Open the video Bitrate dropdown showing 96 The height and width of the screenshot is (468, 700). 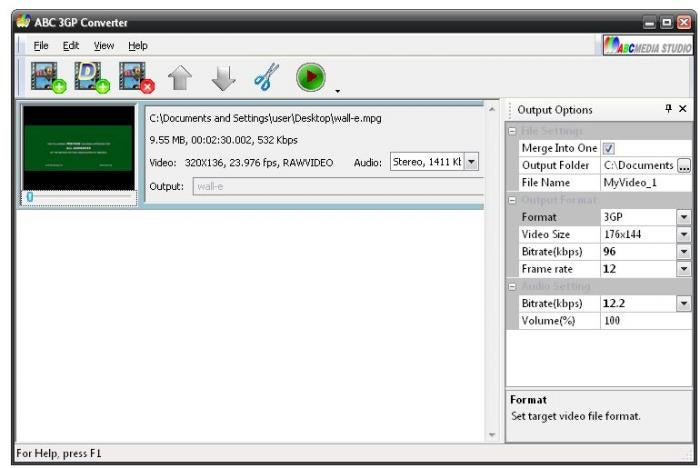pos(683,252)
